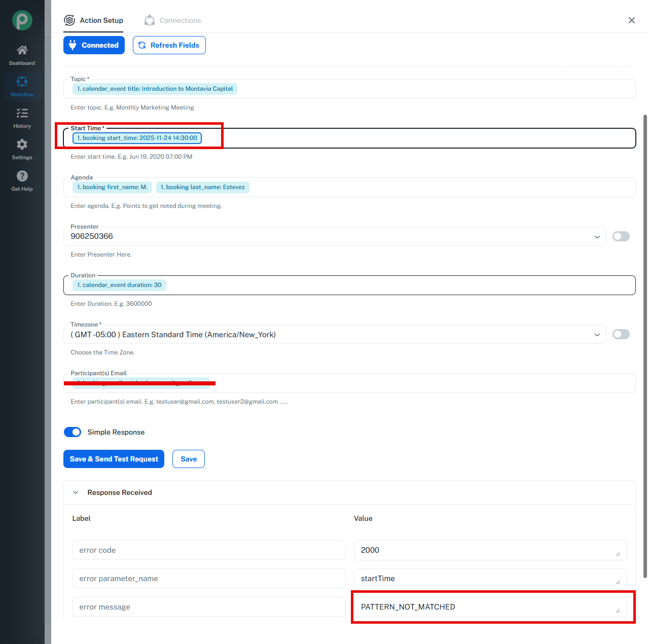
Task: Select the Workflow sidebar icon
Action: pos(22,82)
